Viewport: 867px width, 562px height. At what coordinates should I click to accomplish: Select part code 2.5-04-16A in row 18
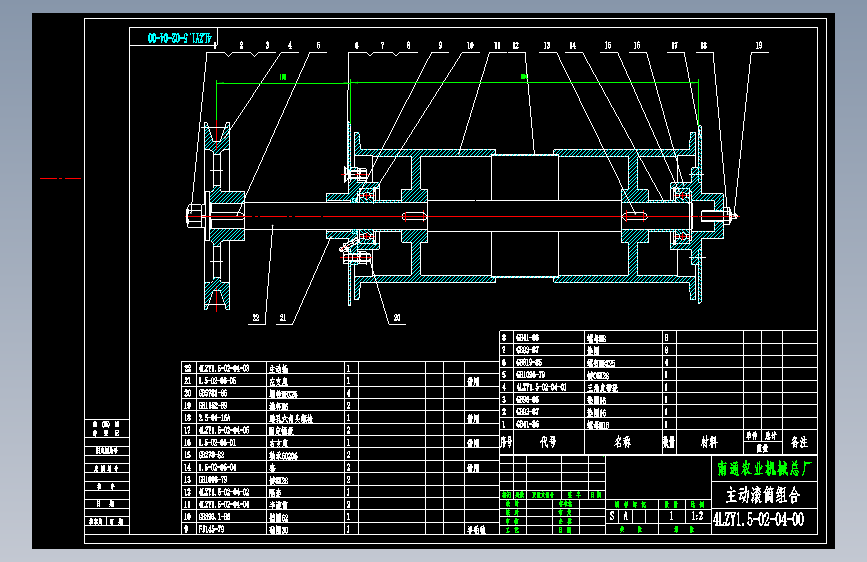pyautogui.click(x=214, y=418)
